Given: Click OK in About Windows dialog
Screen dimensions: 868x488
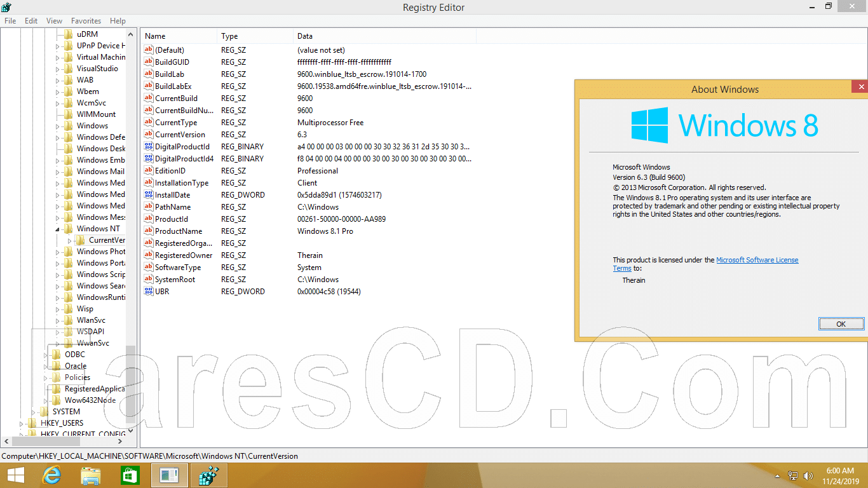Looking at the screenshot, I should [x=841, y=324].
